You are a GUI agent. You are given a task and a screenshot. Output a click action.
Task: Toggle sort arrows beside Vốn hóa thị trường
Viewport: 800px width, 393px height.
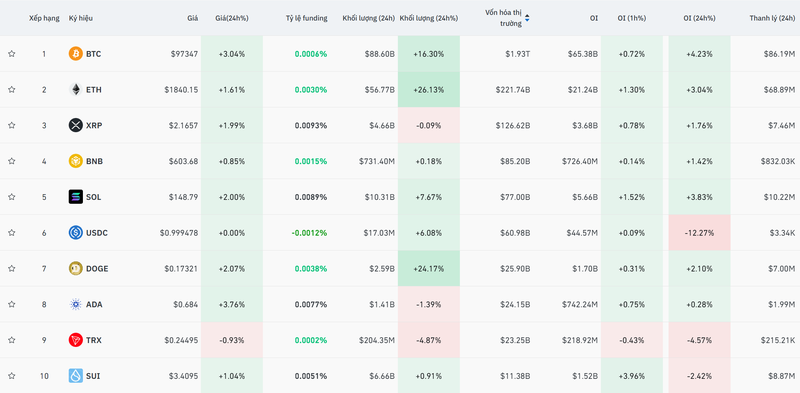[x=527, y=18]
